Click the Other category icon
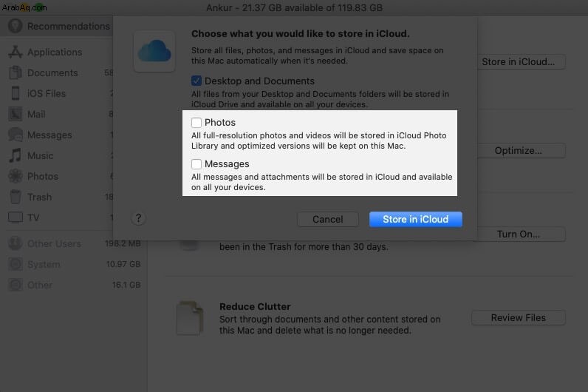Viewport: 588px width, 392px height. 16,285
